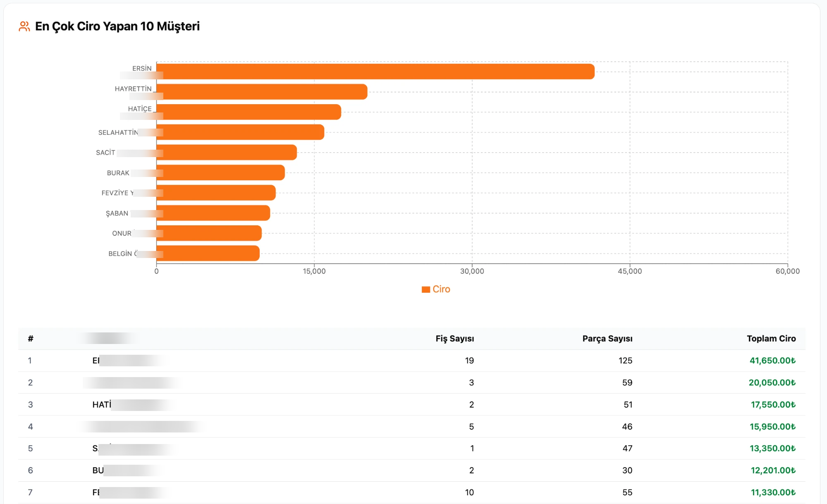Click the 45,000 axis label
Screen dimensions: 827x504
pos(630,271)
